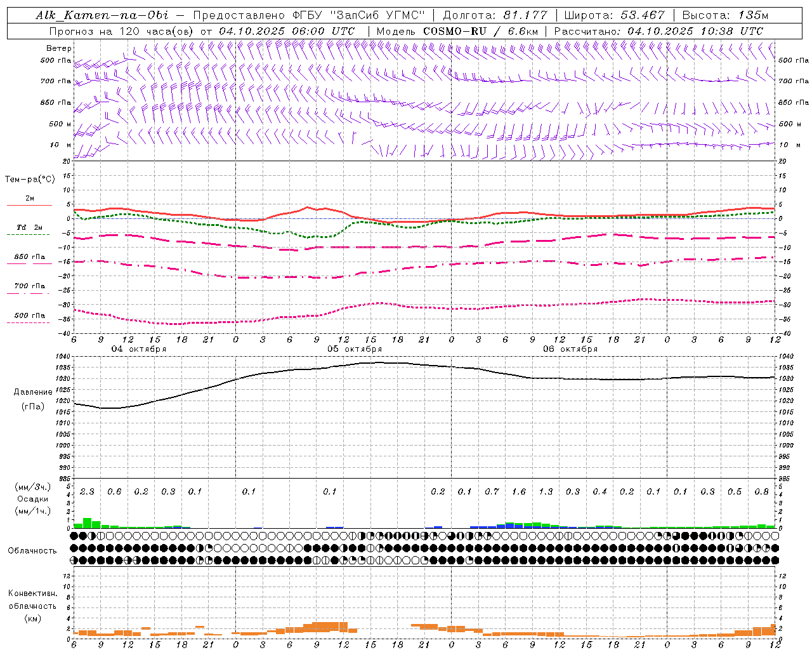Viewport: 812px width, 650px height.
Task: Select the Давление pressure panel label
Action: (32, 392)
